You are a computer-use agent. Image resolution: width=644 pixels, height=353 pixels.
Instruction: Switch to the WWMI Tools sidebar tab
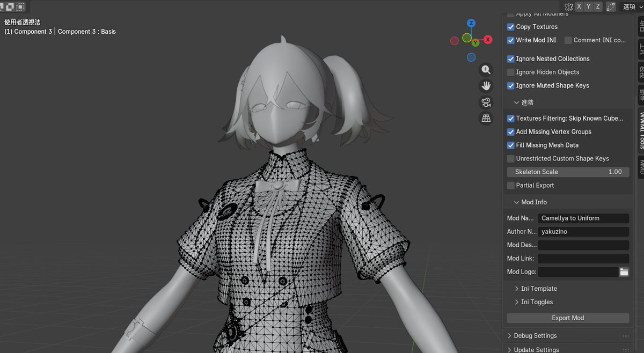[x=641, y=131]
